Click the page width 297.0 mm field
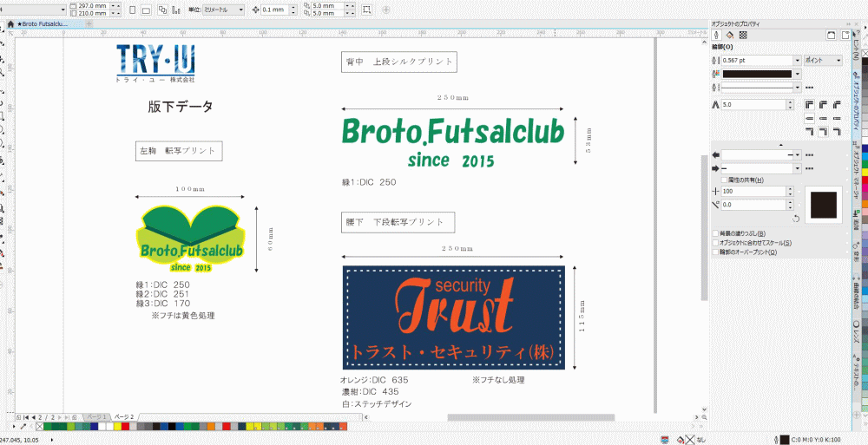The image size is (868, 445). [x=94, y=5]
